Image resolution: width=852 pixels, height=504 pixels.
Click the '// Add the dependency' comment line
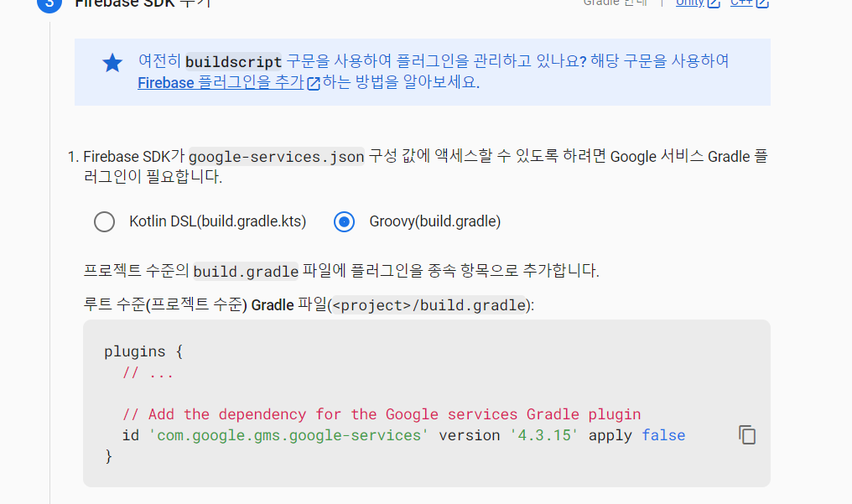pyautogui.click(x=382, y=413)
